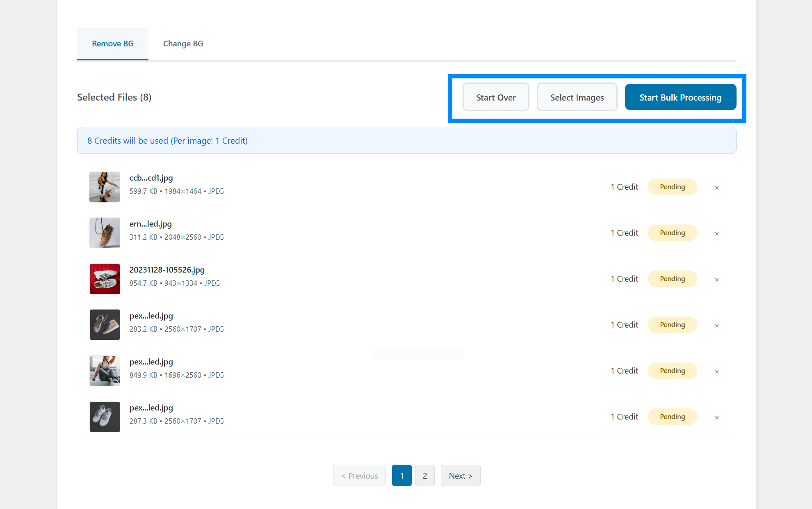Open the ccb...cd1.jpg woman thumbnail
Image resolution: width=812 pixels, height=509 pixels.
[105, 187]
